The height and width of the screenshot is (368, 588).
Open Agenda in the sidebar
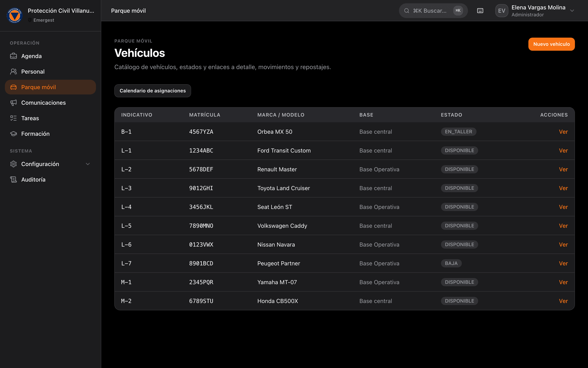(x=50, y=56)
